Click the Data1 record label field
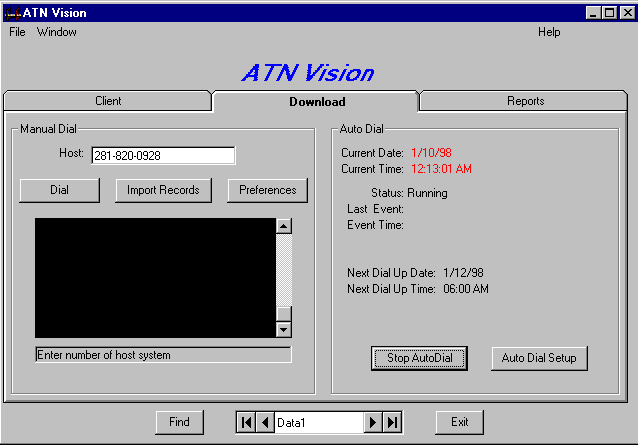Viewport: 638px width, 445px height. pos(319,423)
